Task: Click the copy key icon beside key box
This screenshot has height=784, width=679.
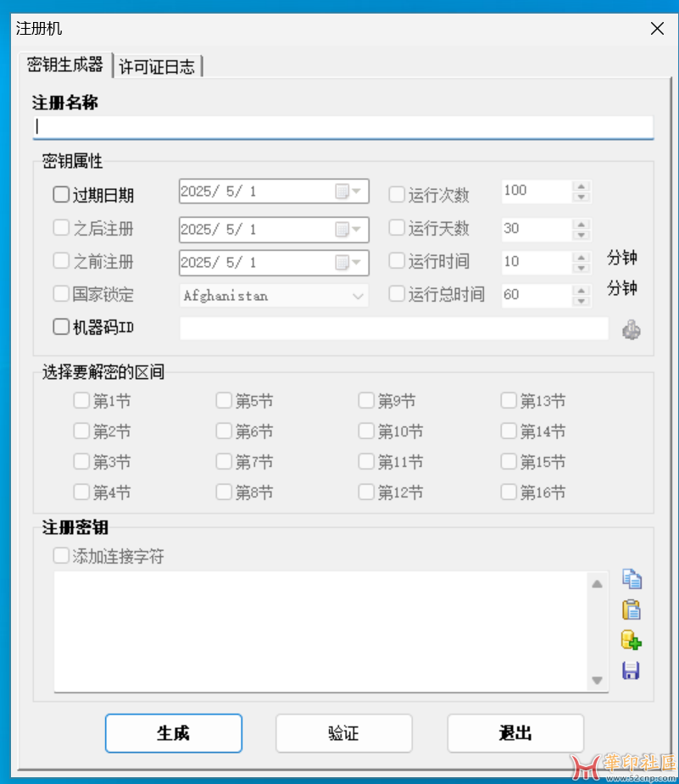Action: pyautogui.click(x=632, y=579)
